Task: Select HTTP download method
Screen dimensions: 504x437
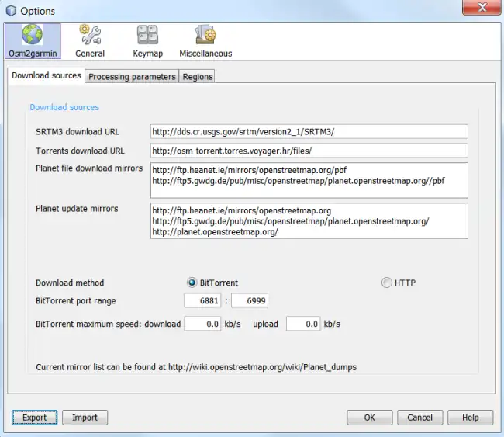Action: tap(386, 283)
